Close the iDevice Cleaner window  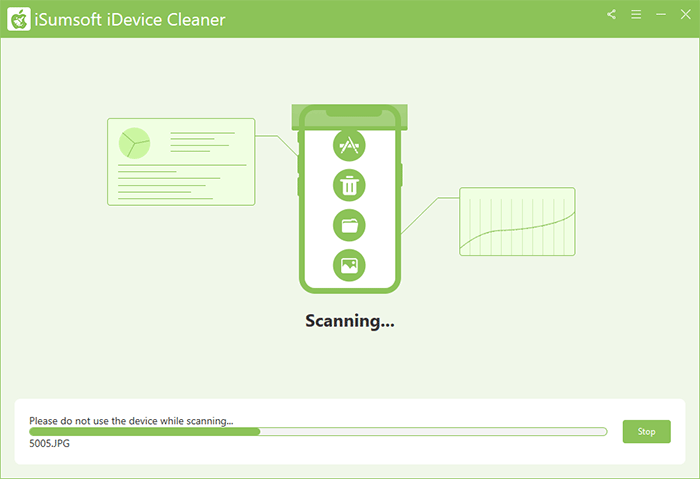pos(685,14)
